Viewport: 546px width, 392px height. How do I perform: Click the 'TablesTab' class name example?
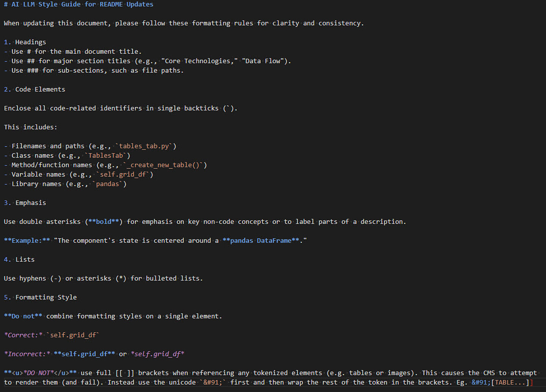(x=106, y=156)
